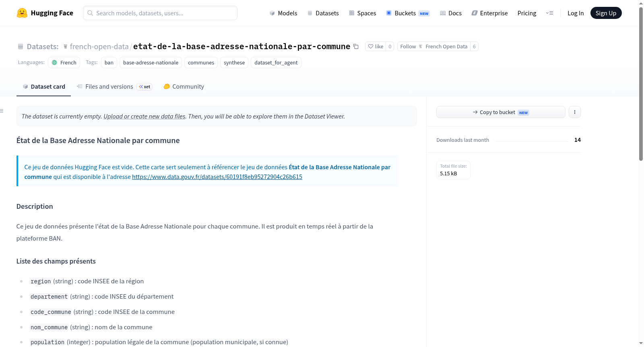Open Buckets from the top navigation
The width and height of the screenshot is (644, 347).
click(x=408, y=13)
